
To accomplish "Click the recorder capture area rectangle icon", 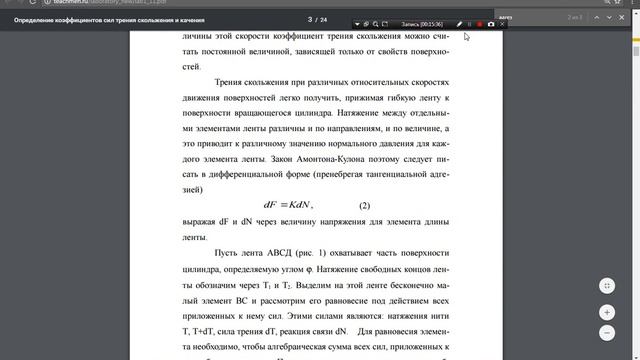I will click(x=385, y=24).
